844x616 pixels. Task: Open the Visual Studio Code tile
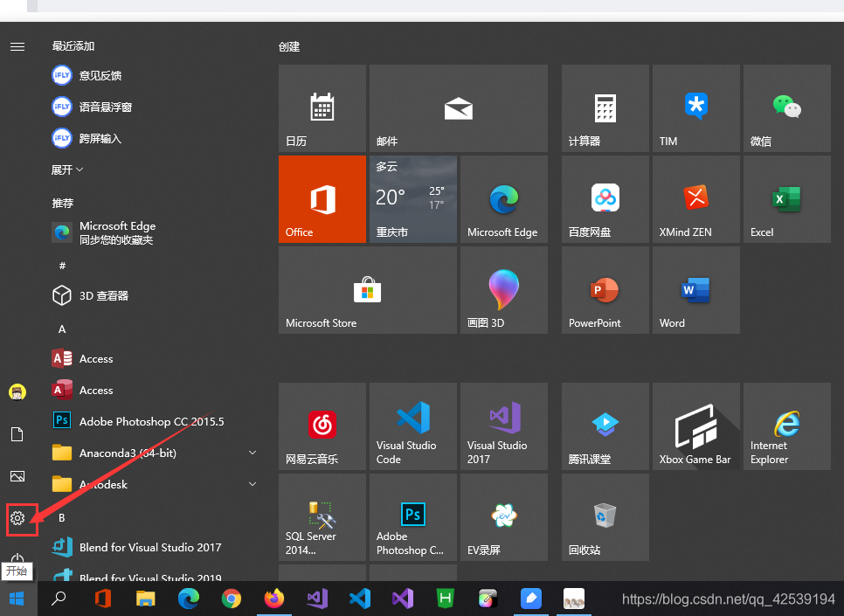[413, 426]
